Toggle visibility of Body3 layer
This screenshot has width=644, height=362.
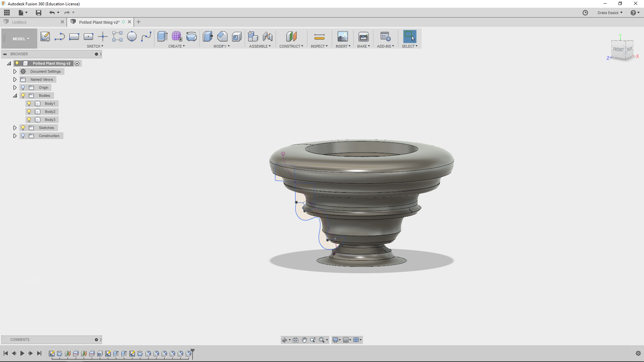(30, 119)
